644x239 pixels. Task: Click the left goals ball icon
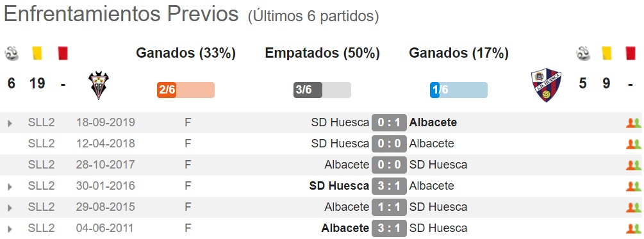coord(12,53)
